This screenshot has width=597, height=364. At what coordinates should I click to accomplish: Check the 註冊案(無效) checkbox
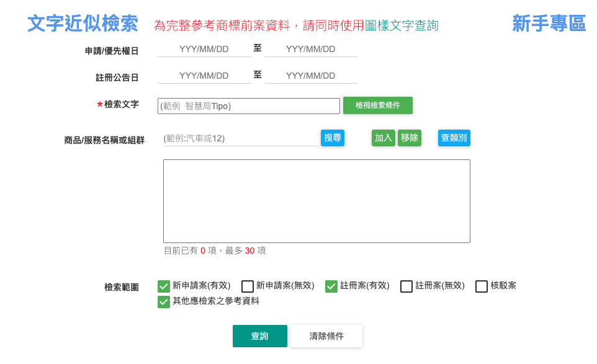pos(406,286)
